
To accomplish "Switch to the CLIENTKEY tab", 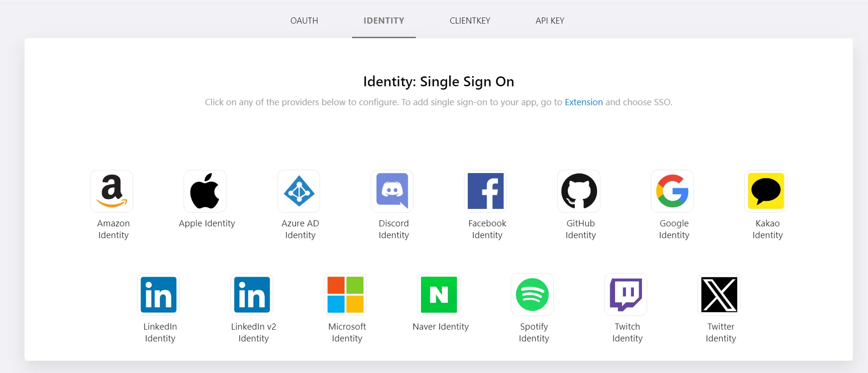I will [x=470, y=21].
